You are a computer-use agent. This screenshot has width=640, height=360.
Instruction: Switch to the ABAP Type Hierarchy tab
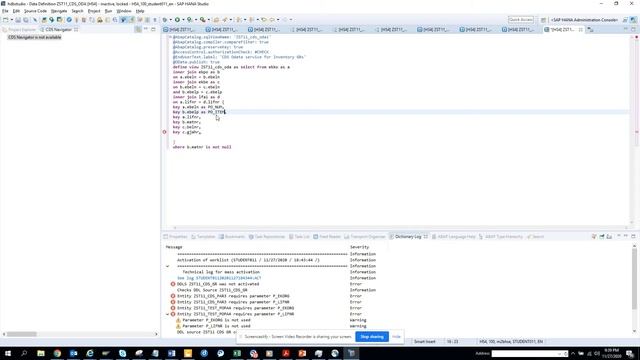coord(501,237)
